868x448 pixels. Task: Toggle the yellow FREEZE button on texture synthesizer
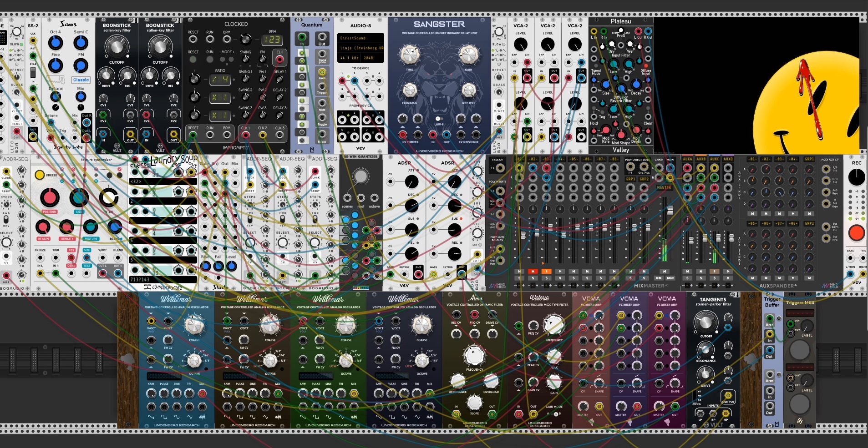click(x=40, y=175)
